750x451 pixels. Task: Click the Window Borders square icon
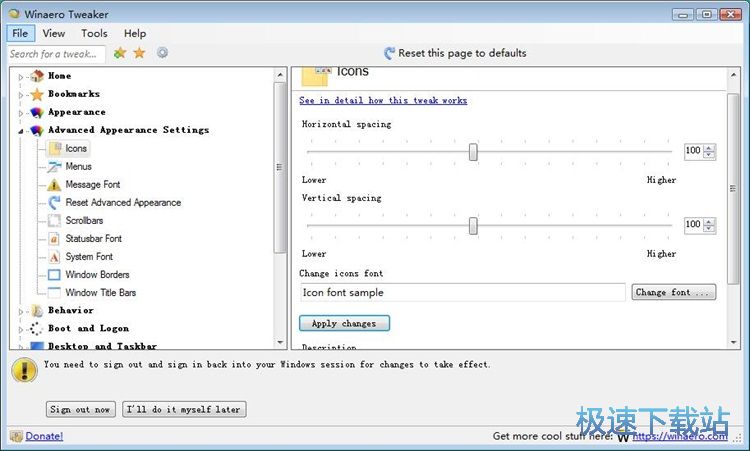click(x=54, y=275)
